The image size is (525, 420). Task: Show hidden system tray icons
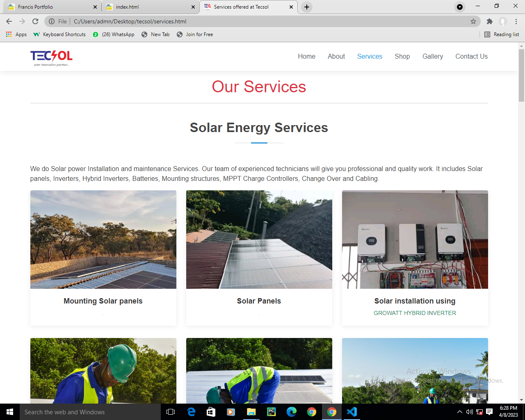pos(459,412)
